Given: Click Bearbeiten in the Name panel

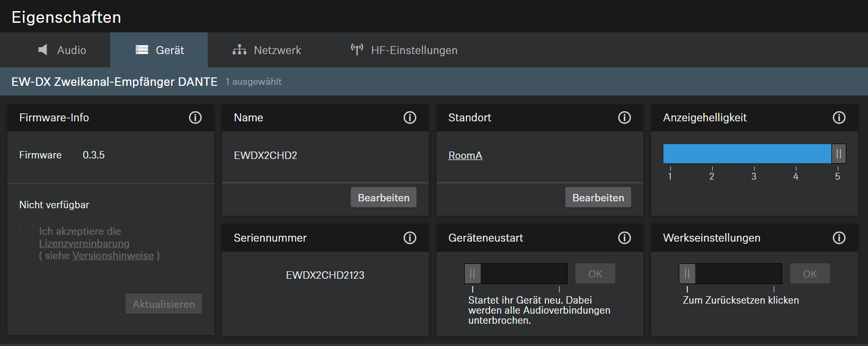Looking at the screenshot, I should (383, 198).
